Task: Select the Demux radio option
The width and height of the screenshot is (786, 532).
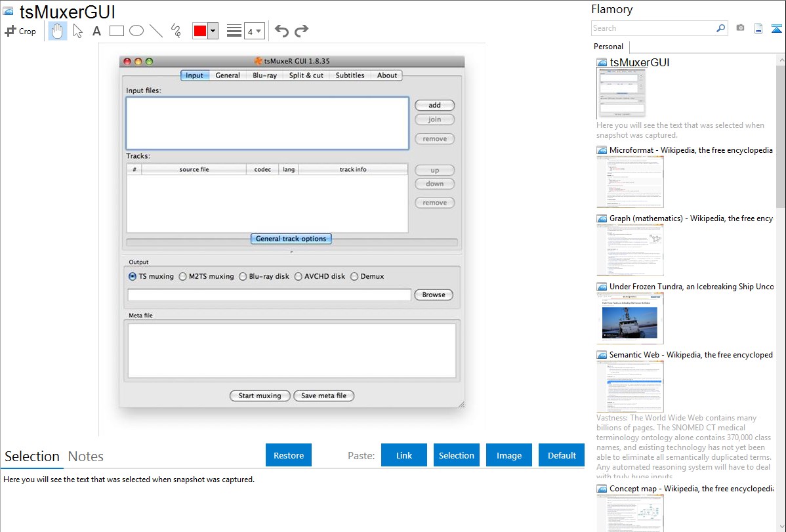Action: coord(355,277)
